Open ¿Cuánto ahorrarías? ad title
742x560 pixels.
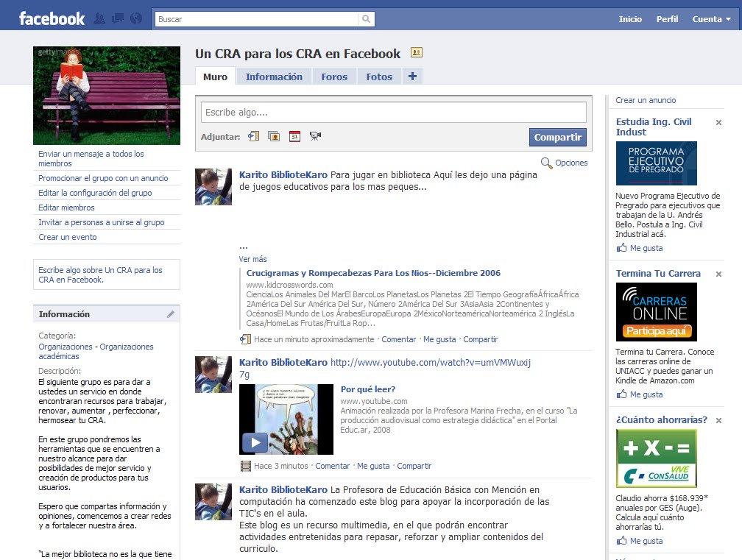662,420
